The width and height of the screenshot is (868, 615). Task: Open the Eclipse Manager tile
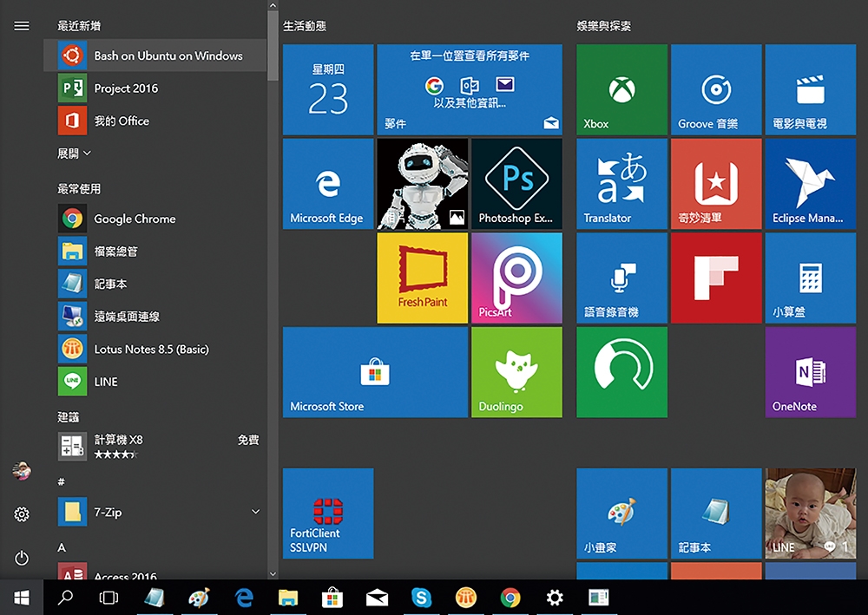pyautogui.click(x=811, y=184)
